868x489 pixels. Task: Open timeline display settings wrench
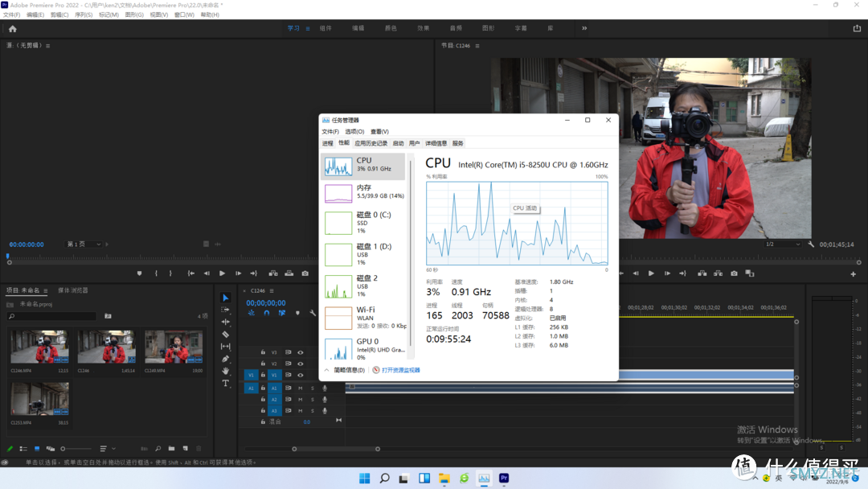[313, 314]
